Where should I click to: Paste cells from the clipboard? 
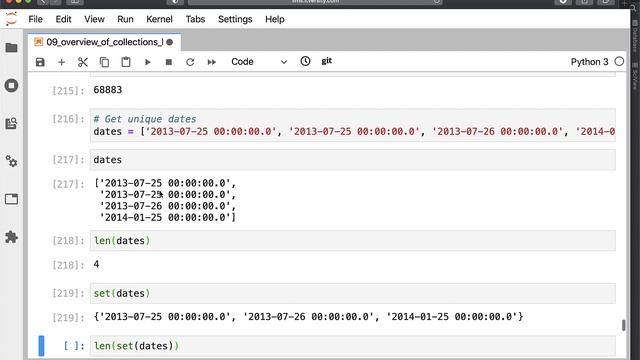(x=126, y=62)
